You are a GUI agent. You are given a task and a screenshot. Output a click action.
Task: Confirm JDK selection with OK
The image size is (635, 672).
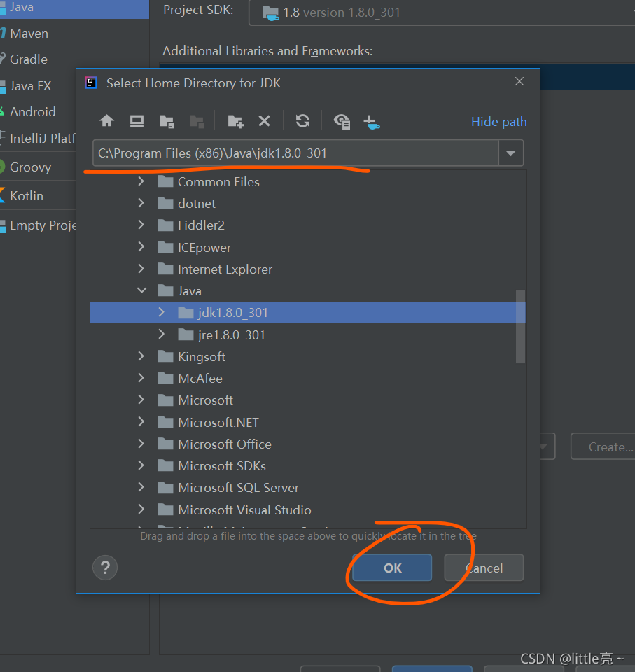point(392,568)
